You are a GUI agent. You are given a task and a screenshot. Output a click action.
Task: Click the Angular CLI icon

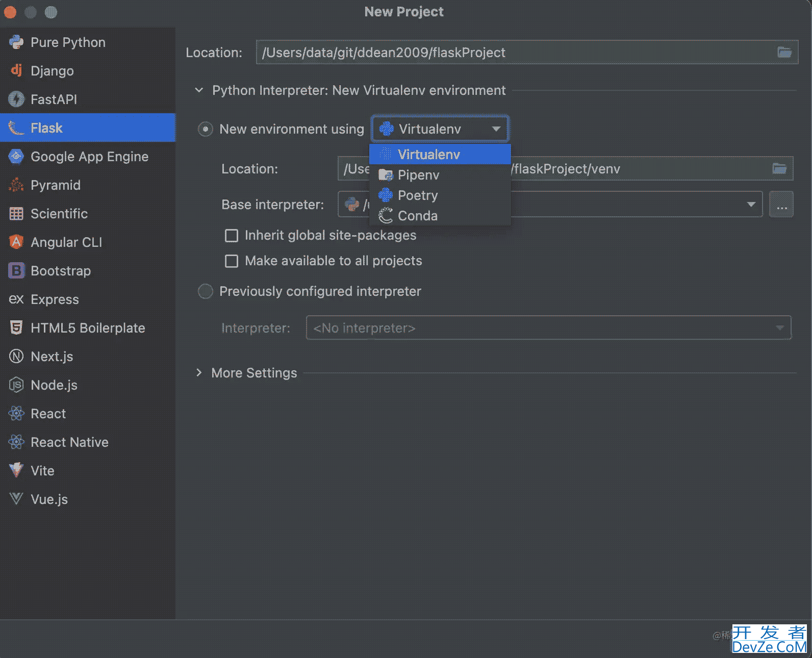pos(16,242)
